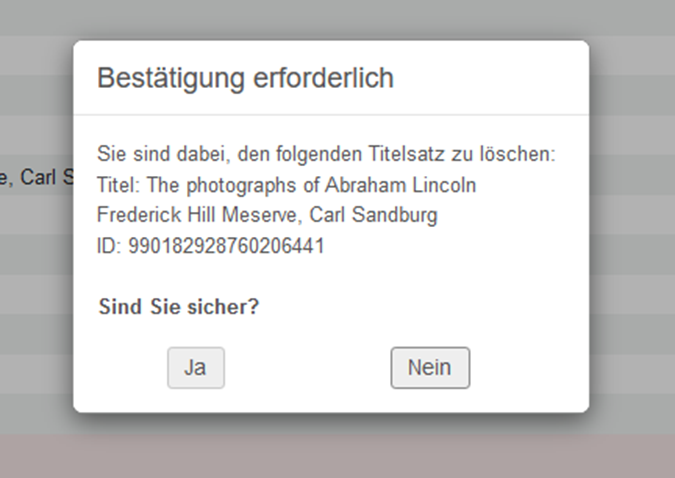The height and width of the screenshot is (478, 675).
Task: Cancel deletion by pressing Nein
Action: (x=430, y=368)
